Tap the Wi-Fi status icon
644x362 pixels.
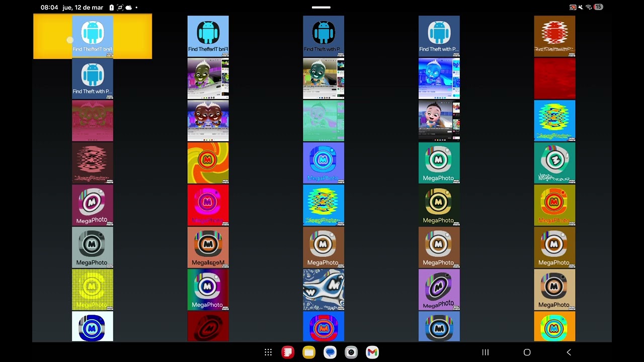point(589,7)
